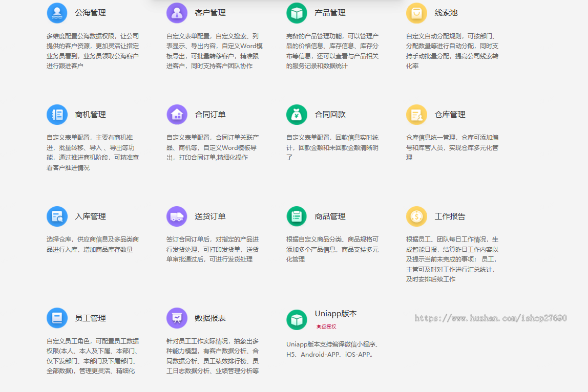Click description mentioning 合同订单关联产品

point(213,147)
